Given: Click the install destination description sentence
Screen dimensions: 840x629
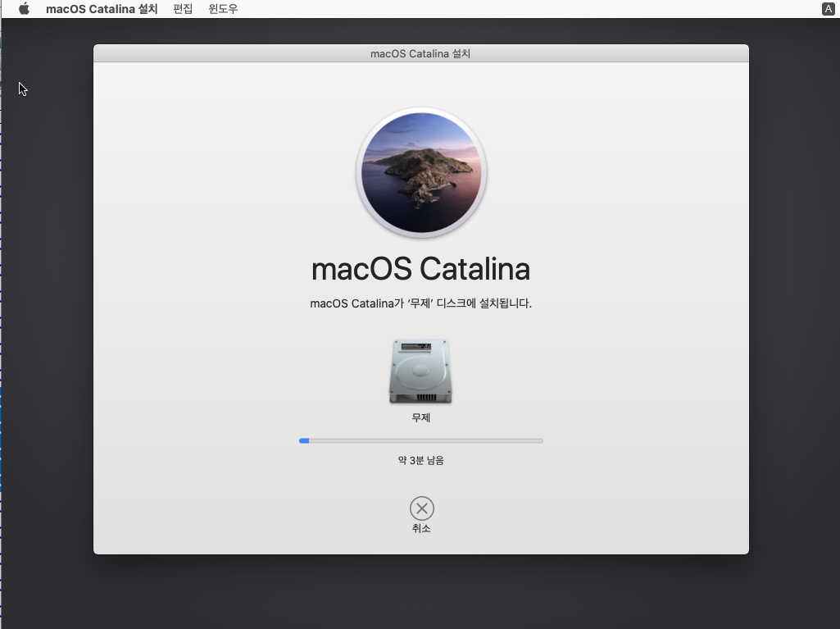Looking at the screenshot, I should click(421, 303).
